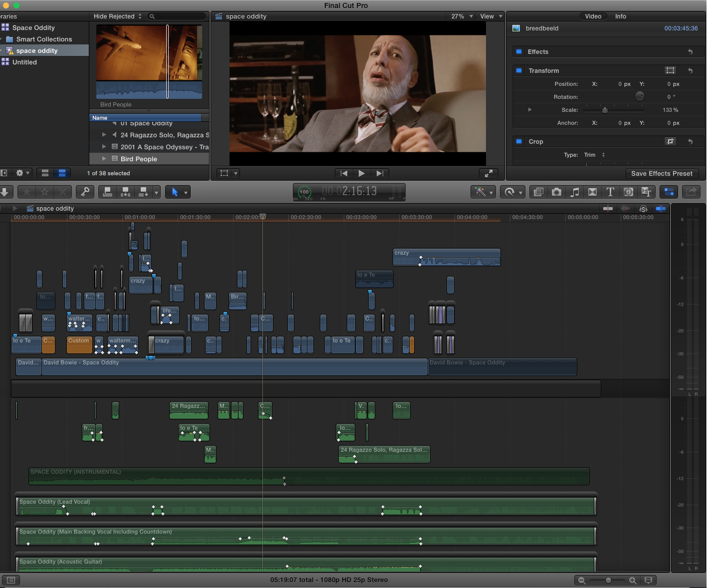This screenshot has height=588, width=707.
Task: Click the Import Media arrow button
Action: point(5,192)
